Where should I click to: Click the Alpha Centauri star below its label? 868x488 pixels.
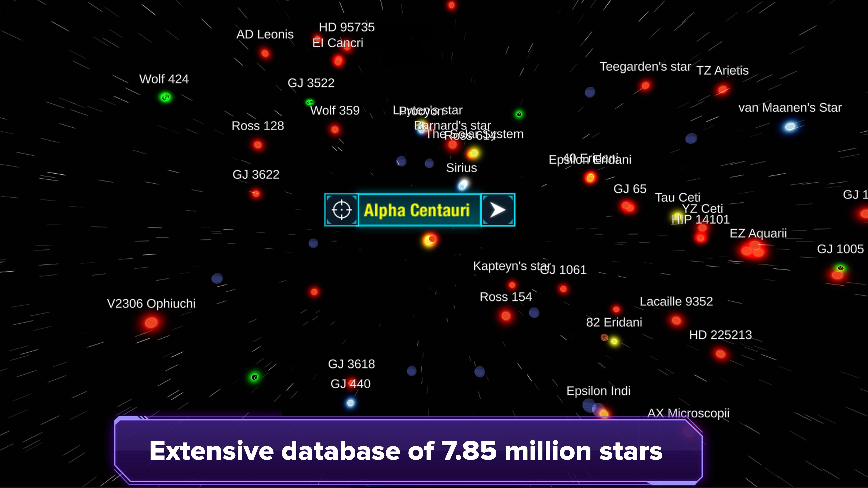[x=430, y=240]
